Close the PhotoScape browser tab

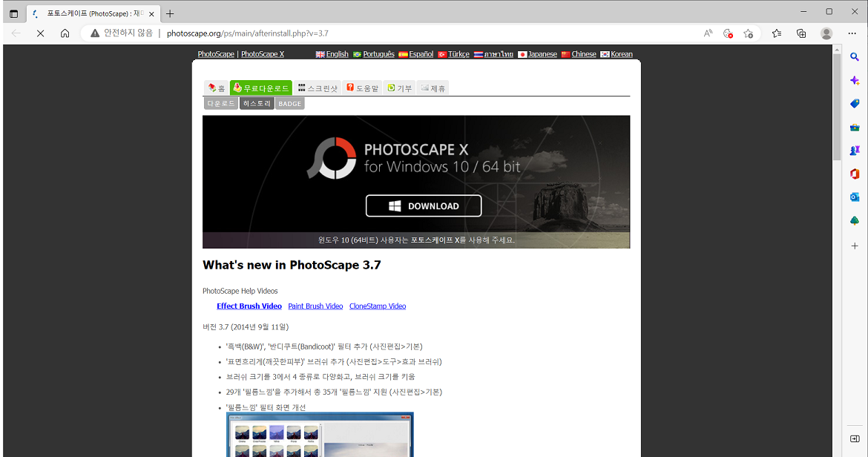(x=151, y=14)
